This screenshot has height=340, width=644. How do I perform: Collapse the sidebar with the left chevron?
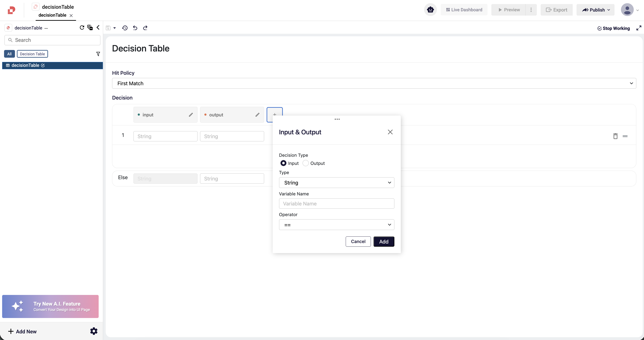[x=98, y=28]
